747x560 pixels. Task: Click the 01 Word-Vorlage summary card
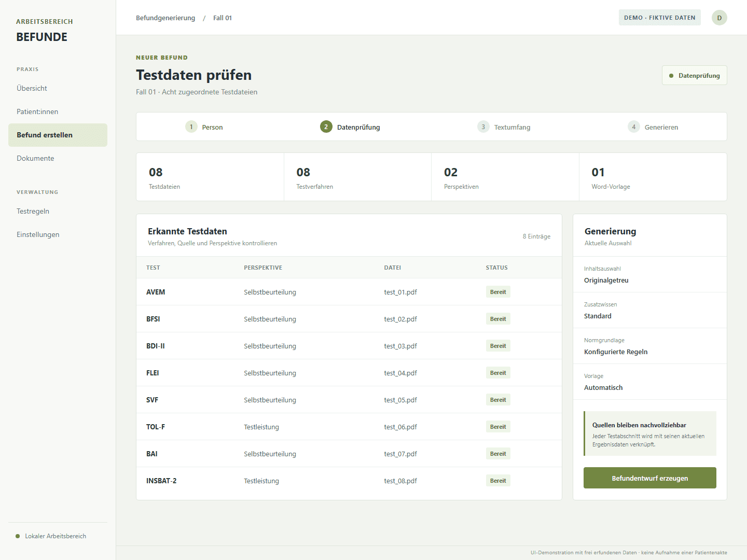(653, 177)
